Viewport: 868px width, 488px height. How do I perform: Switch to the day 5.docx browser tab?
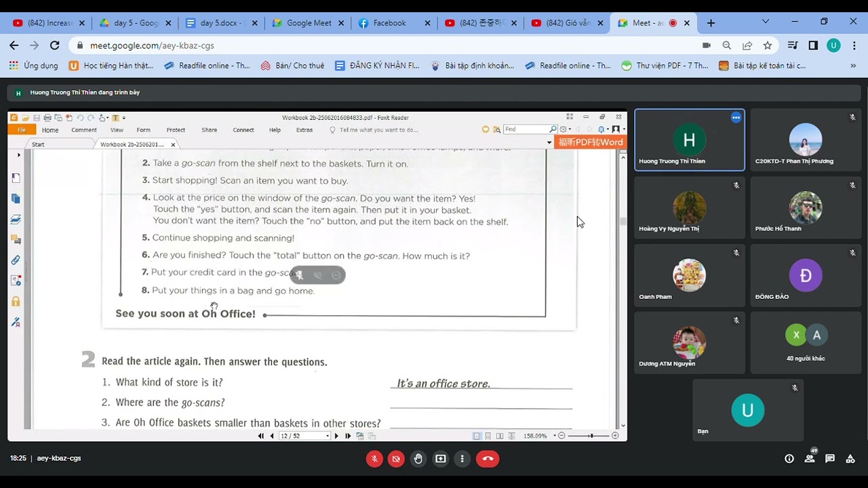tap(222, 23)
